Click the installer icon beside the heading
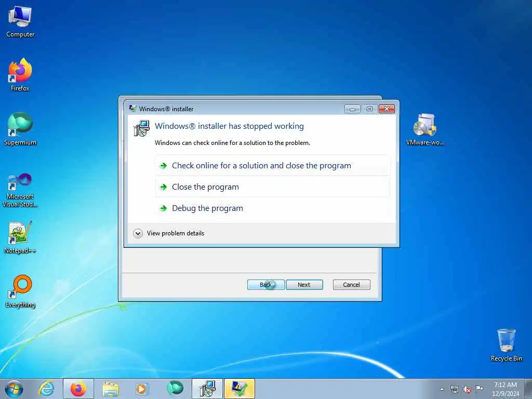 pyautogui.click(x=141, y=129)
